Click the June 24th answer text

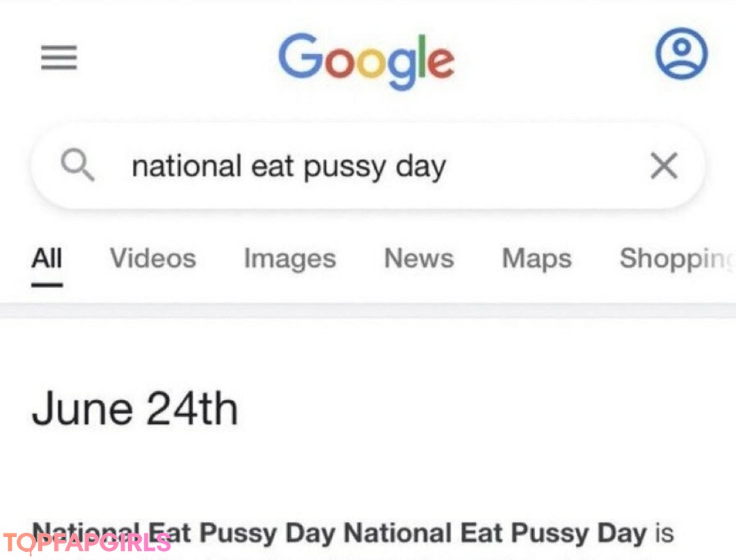(135, 410)
